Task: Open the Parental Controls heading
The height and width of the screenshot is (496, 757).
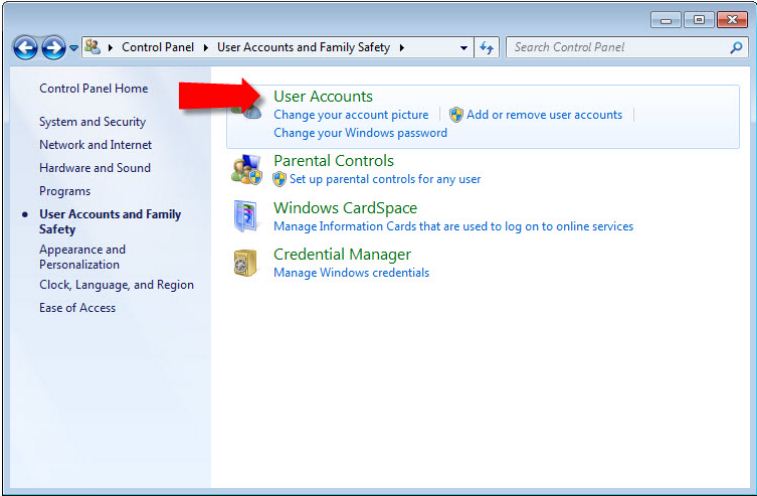Action: tap(334, 160)
